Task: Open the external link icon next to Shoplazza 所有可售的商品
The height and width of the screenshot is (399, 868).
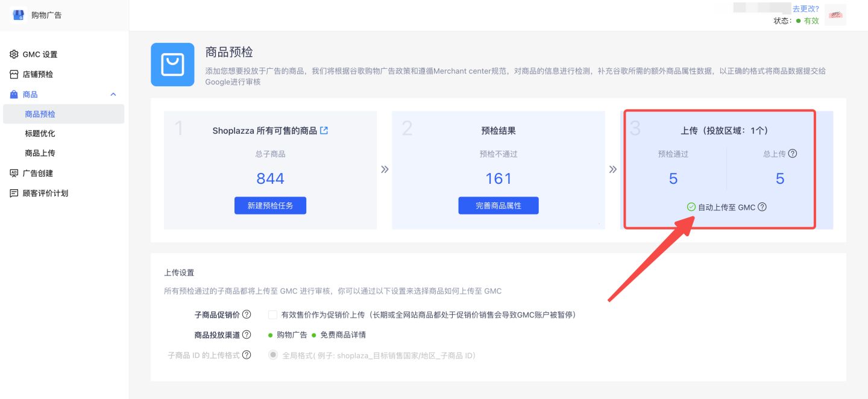Action: [x=324, y=130]
